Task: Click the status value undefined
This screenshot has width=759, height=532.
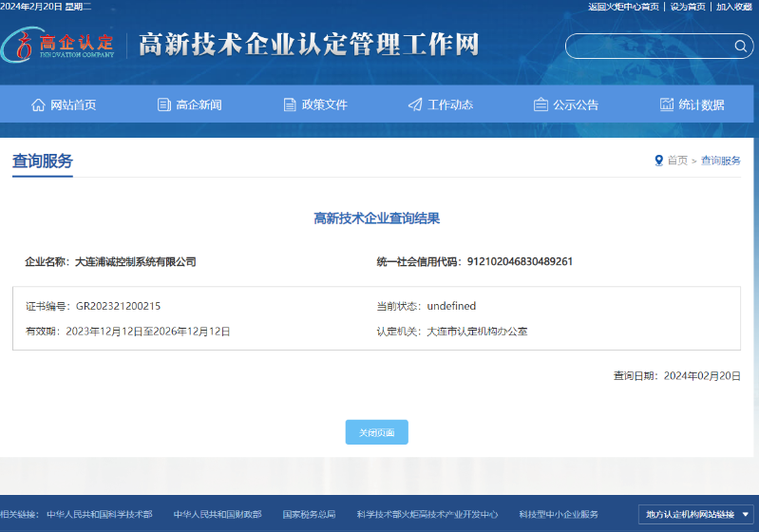Action: coord(451,306)
